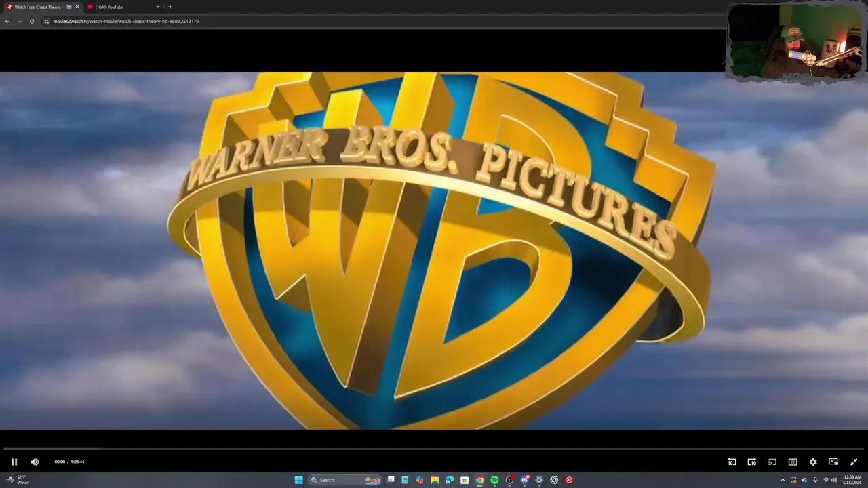The height and width of the screenshot is (488, 868).
Task: Open the clock showing 12:59 AM
Action: coord(852,480)
